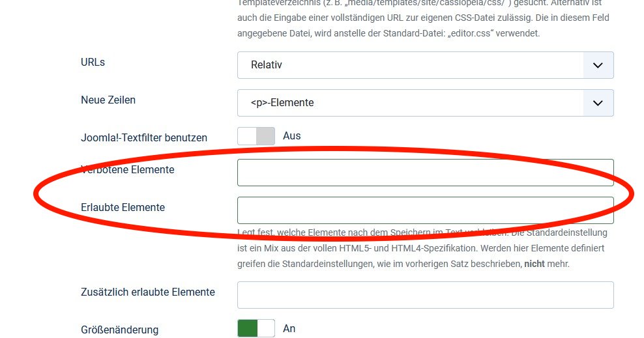Click the URLs field label
The width and height of the screenshot is (644, 338).
(x=93, y=63)
